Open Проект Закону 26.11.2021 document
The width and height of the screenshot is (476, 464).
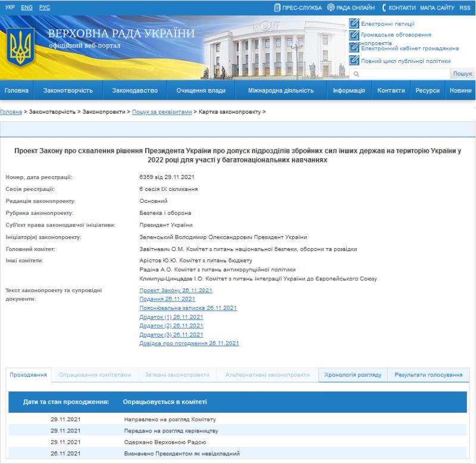(176, 290)
